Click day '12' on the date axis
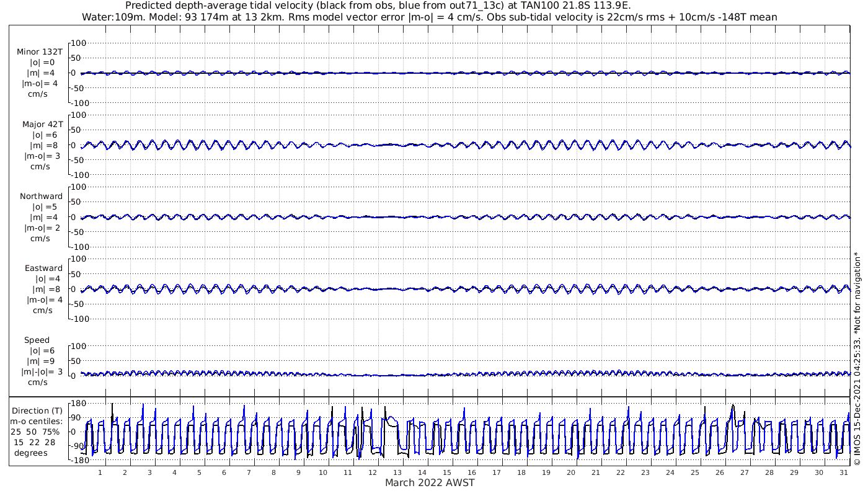 pos(373,472)
